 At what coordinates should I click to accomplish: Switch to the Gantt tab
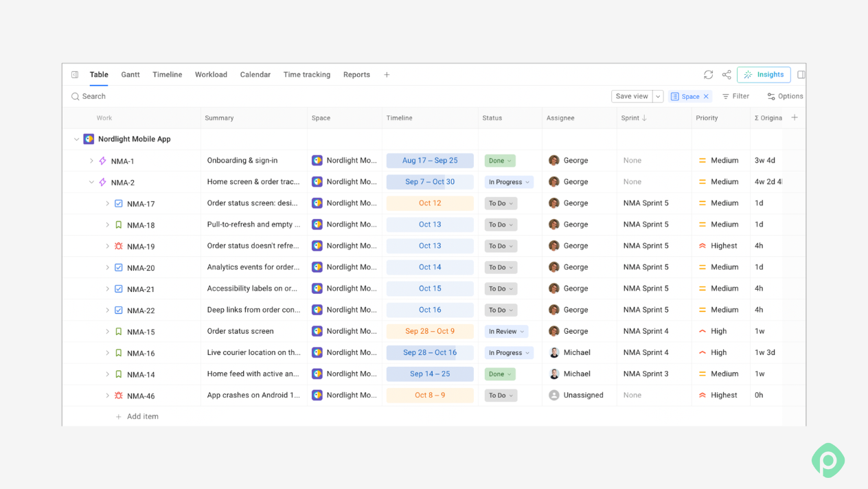click(x=130, y=75)
